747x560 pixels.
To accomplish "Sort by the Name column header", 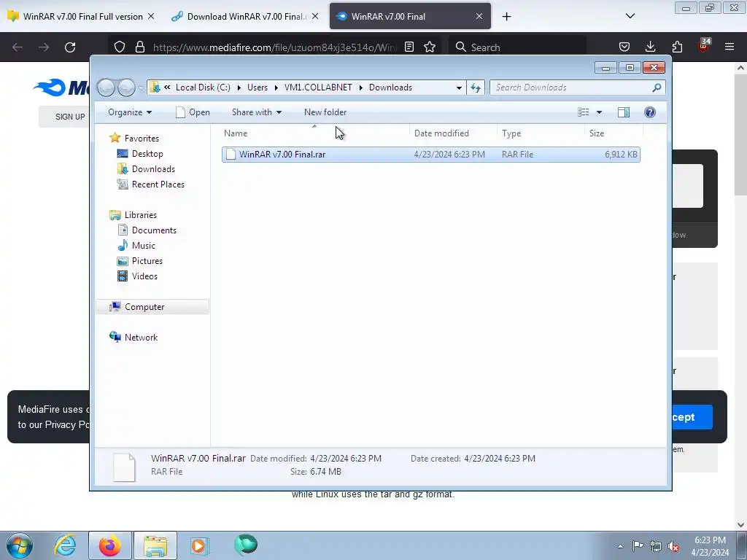I will [314, 133].
